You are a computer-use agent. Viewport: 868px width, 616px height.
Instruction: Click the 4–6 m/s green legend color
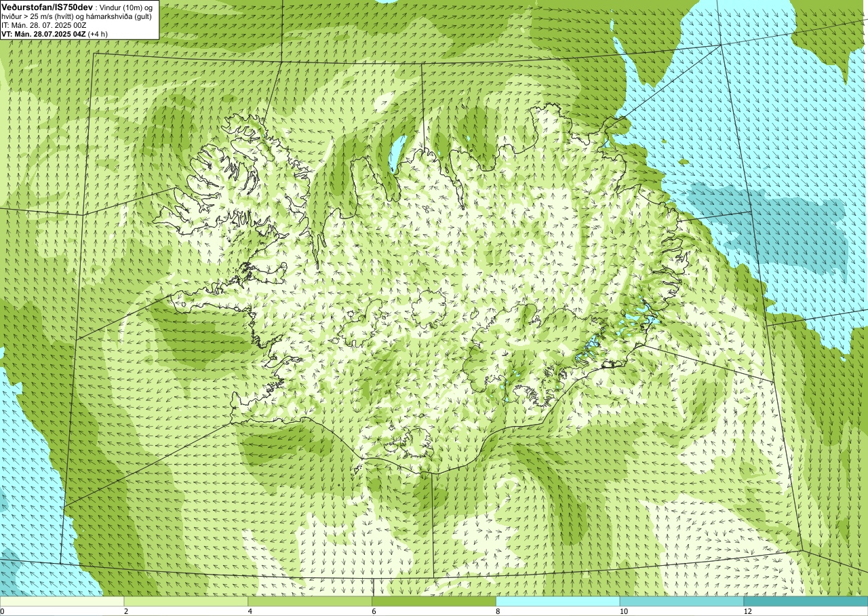pos(310,601)
